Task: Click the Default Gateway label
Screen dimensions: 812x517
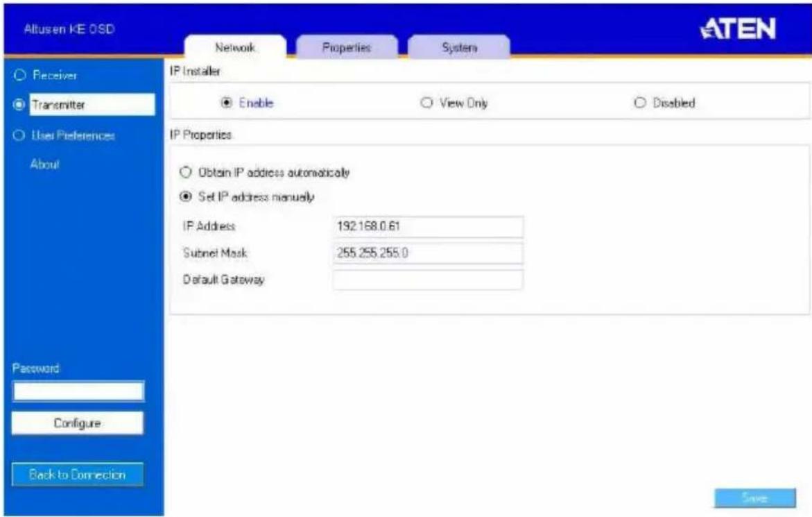Action: [x=224, y=280]
